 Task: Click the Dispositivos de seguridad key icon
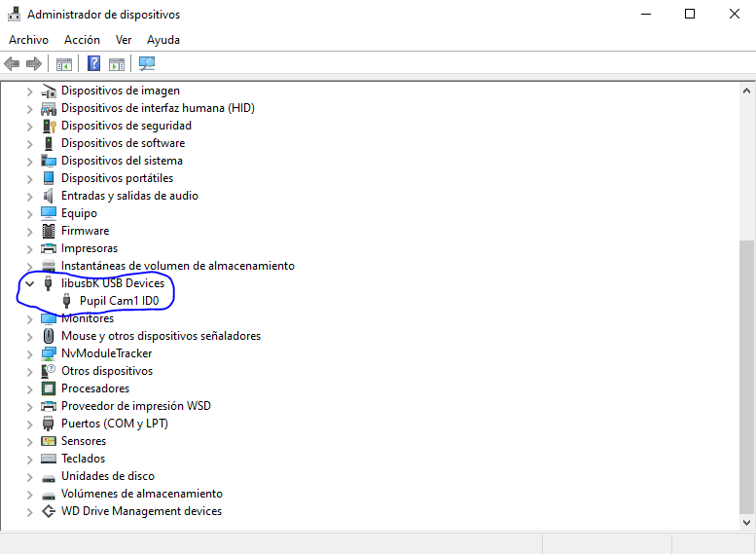click(49, 126)
